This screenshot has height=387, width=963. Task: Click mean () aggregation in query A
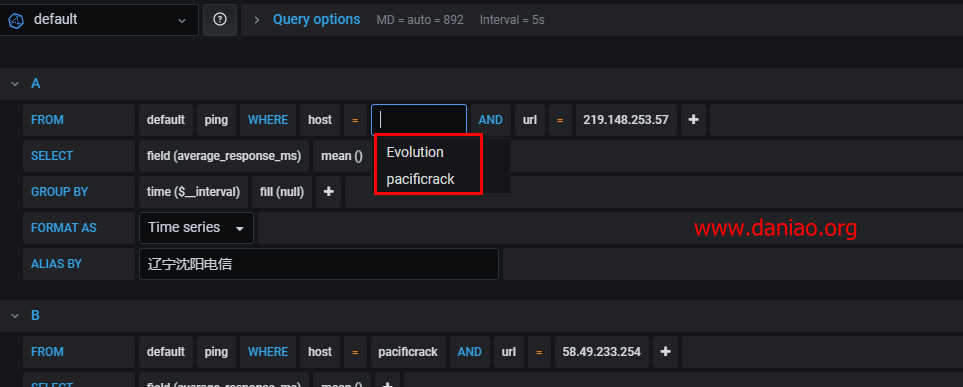click(x=341, y=156)
